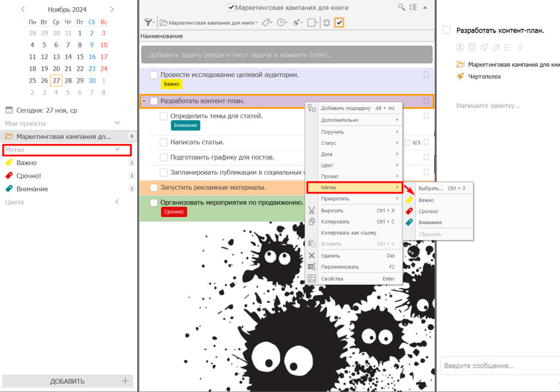Click the "Добавить задачу" input field
Viewport: 560px width, 392px height.
(x=287, y=55)
